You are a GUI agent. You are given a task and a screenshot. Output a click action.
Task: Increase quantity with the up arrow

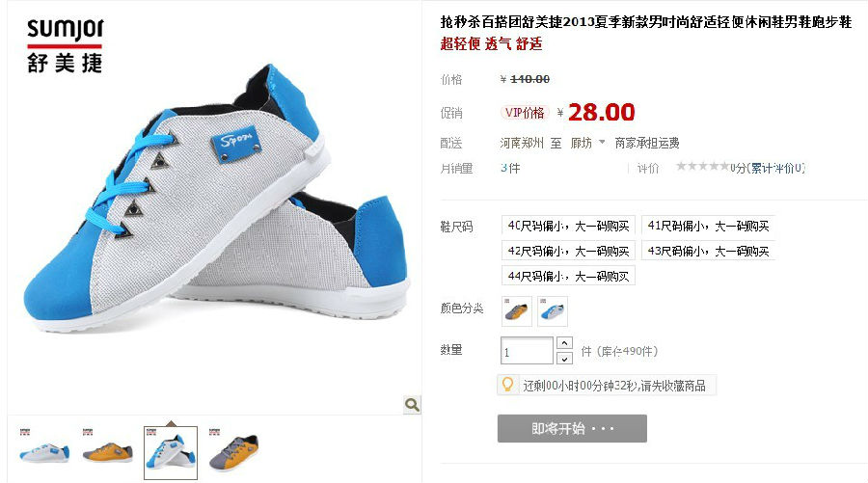click(x=564, y=343)
